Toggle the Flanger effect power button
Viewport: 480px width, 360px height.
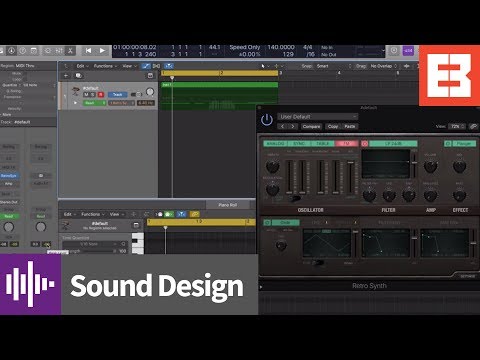[448, 144]
